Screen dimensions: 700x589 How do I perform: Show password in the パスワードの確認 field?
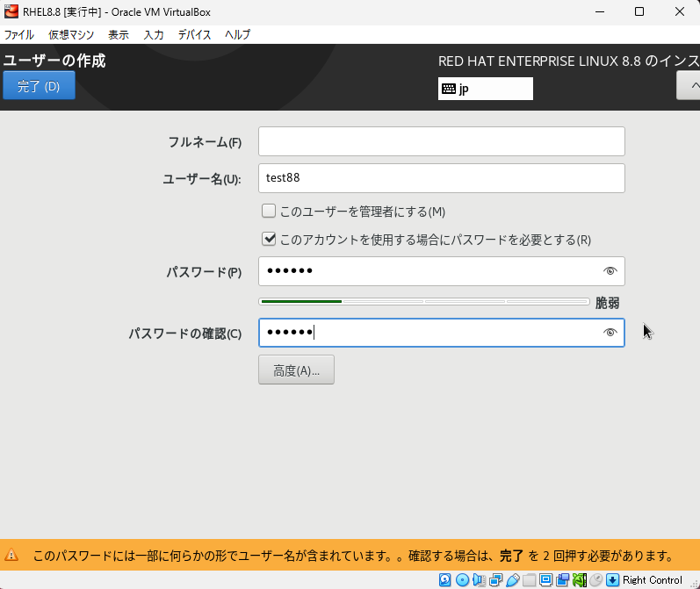610,333
